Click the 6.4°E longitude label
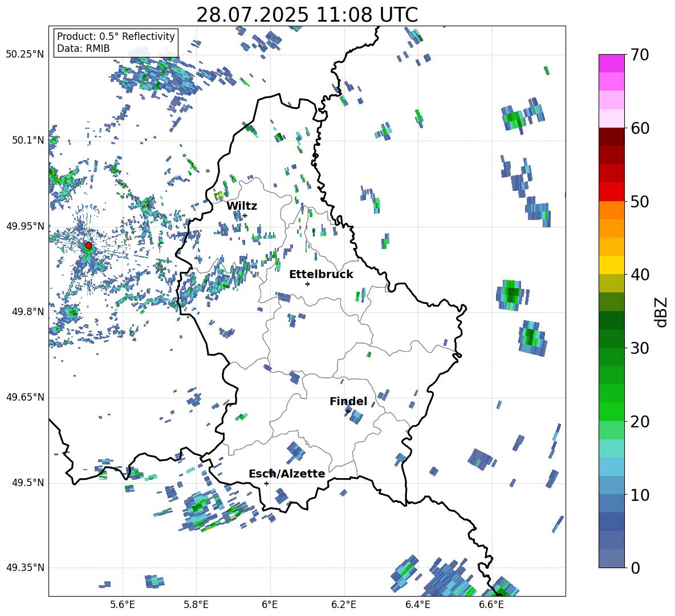This screenshot has width=675, height=616. tap(417, 605)
